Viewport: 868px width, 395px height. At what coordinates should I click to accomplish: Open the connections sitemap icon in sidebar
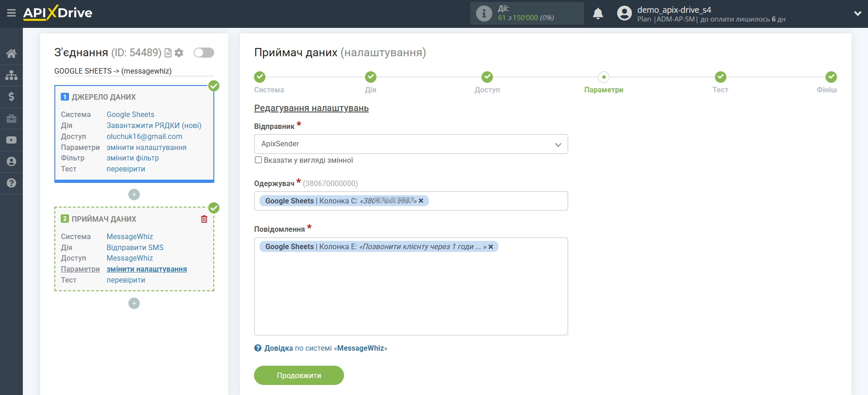(11, 75)
